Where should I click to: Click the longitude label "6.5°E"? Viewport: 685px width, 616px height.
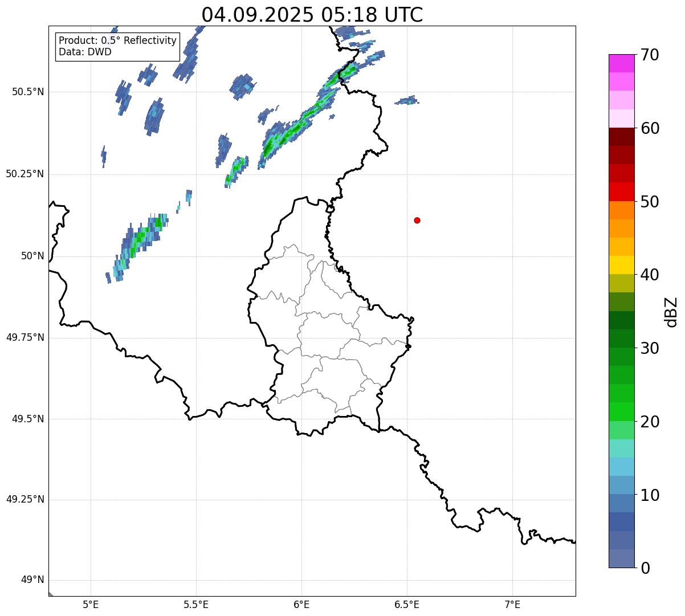pos(407,605)
